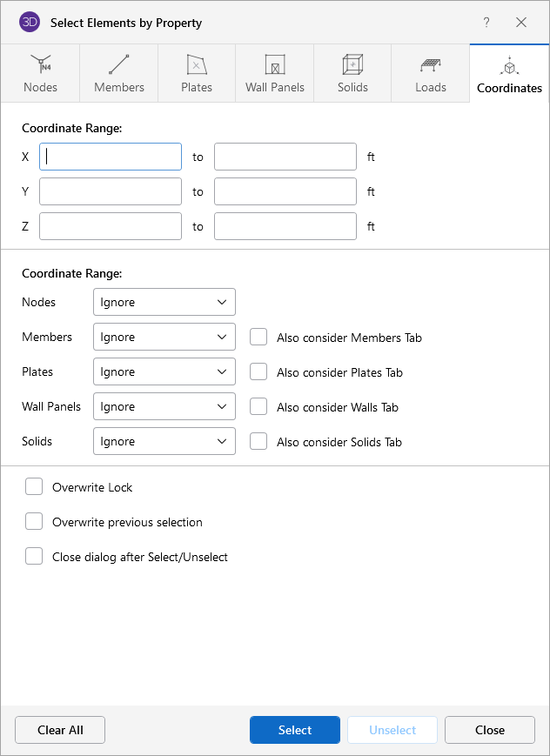Select the Plates tab icon
The width and height of the screenshot is (550, 756).
coord(197,65)
